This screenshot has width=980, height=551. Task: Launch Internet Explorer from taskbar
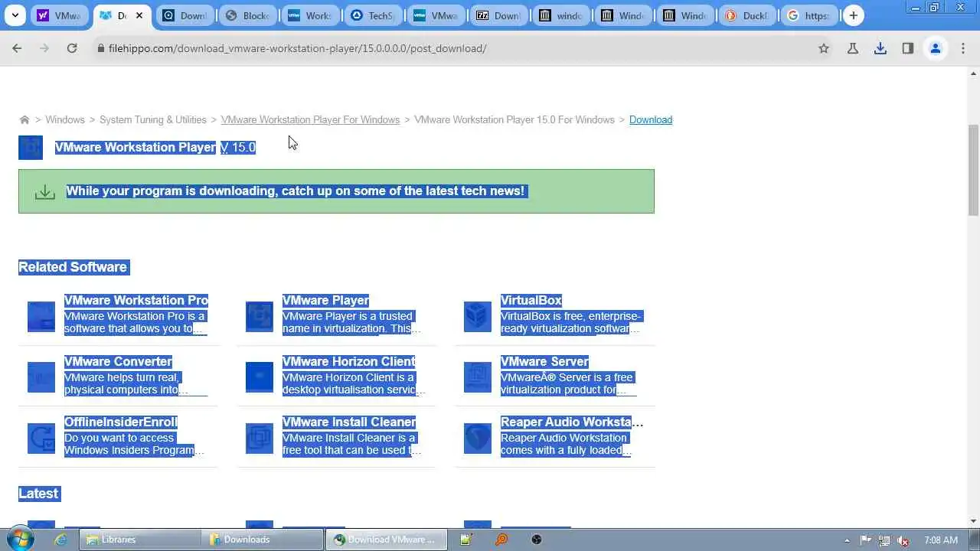point(60,540)
